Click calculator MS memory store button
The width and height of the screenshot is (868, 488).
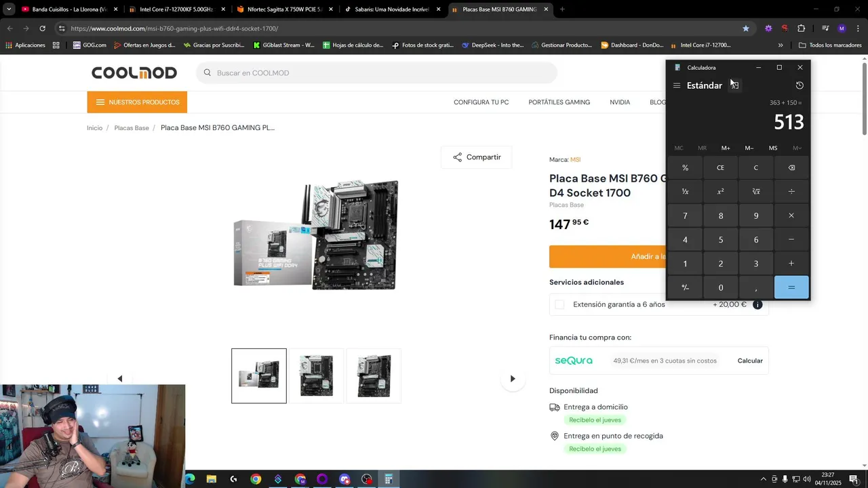(773, 148)
